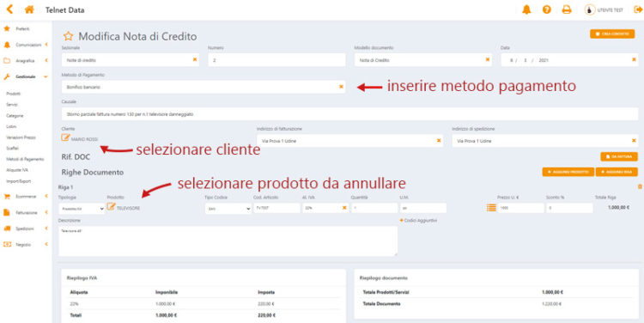Open Variazioni Prezzo in the sidebar
The image size is (644, 323).
tap(21, 137)
